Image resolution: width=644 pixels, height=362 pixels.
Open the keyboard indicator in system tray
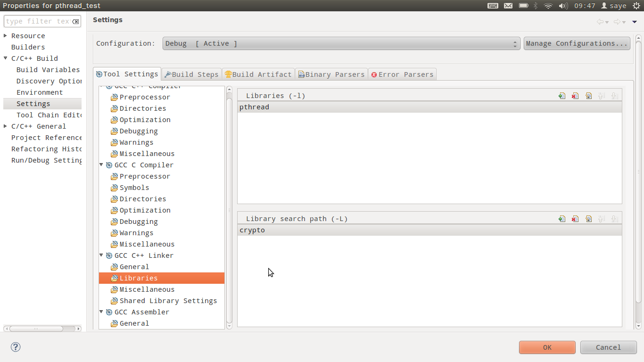coord(493,6)
